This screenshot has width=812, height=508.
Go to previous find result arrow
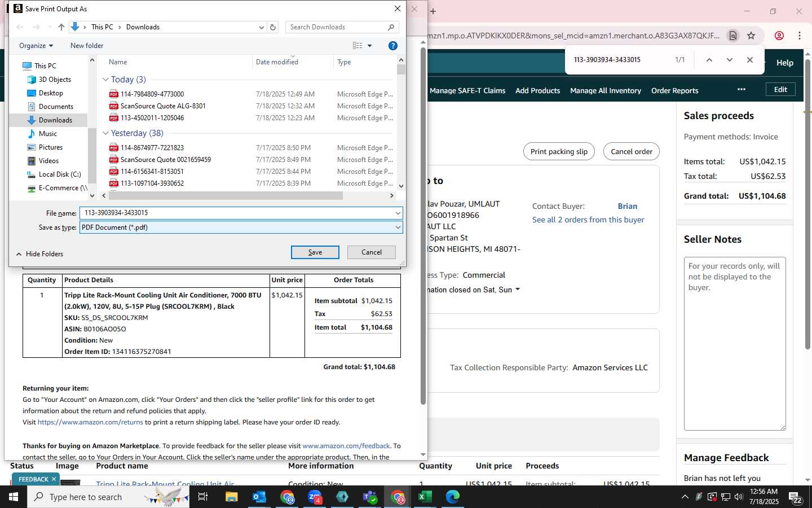(x=709, y=60)
